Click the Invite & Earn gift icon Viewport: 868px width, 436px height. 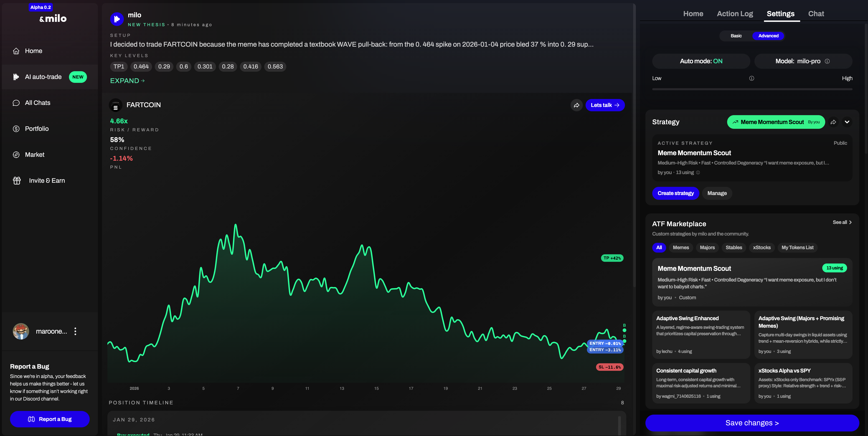point(17,181)
